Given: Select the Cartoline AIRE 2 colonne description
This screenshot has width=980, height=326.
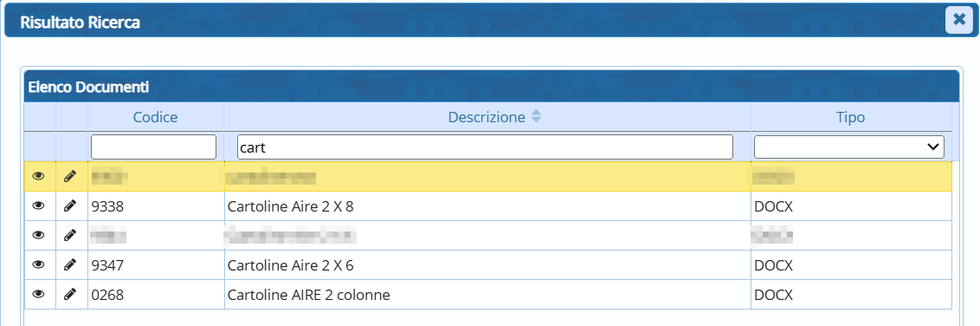Looking at the screenshot, I should [309, 294].
